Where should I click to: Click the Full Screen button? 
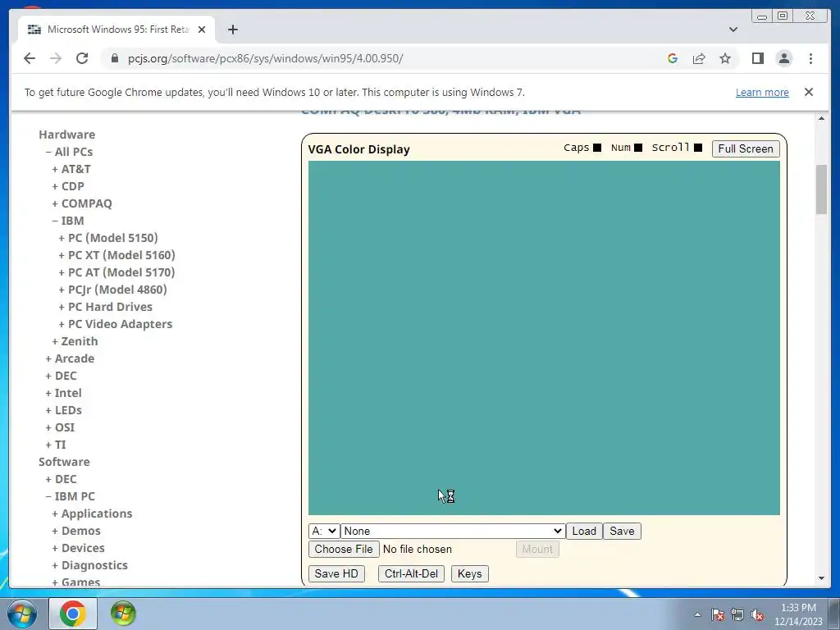pos(746,149)
